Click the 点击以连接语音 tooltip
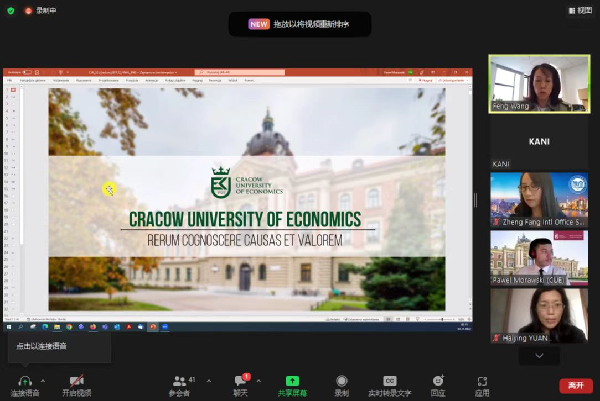The image size is (600, 401). pyautogui.click(x=59, y=346)
